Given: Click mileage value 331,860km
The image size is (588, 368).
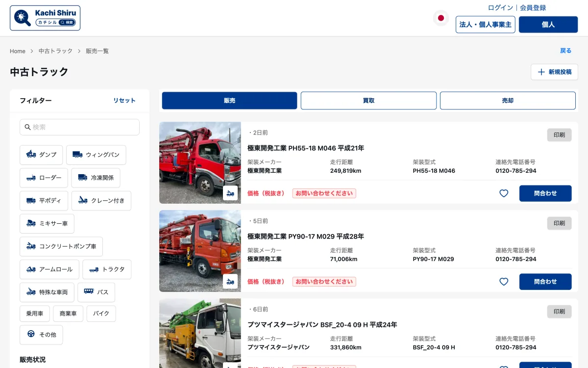Looking at the screenshot, I should tap(345, 347).
